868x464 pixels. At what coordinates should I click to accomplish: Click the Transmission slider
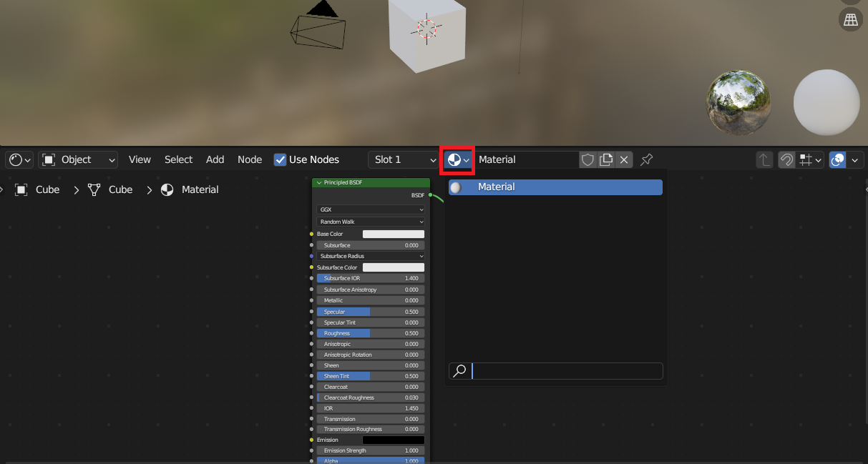click(371, 419)
